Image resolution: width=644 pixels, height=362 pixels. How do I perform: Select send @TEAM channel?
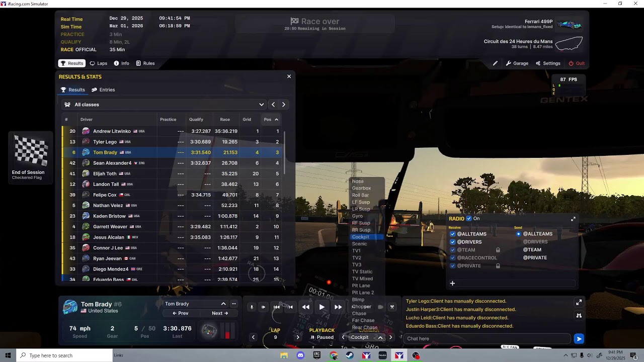tap(532, 250)
